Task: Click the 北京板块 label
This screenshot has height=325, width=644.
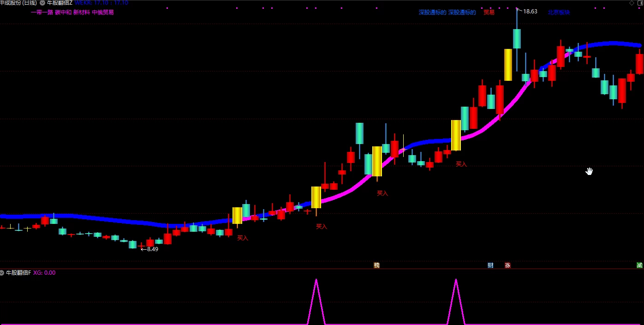Action: [559, 12]
